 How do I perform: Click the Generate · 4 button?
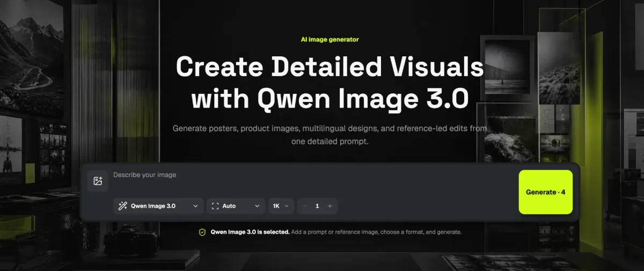545,192
